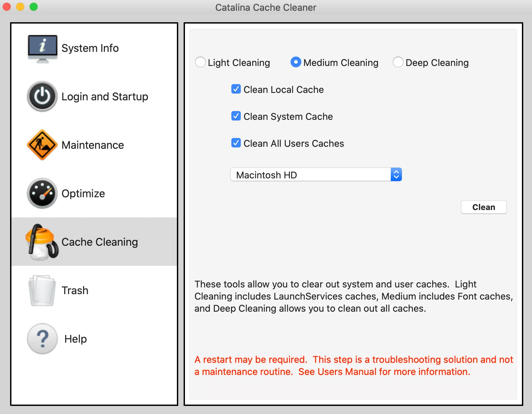Open the System Info section label

tap(90, 48)
